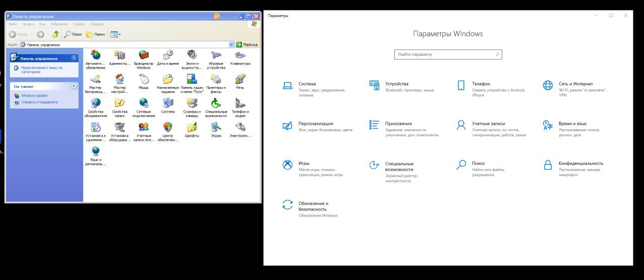Click Windows Update link in side pane
644x280 pixels.
(34, 96)
